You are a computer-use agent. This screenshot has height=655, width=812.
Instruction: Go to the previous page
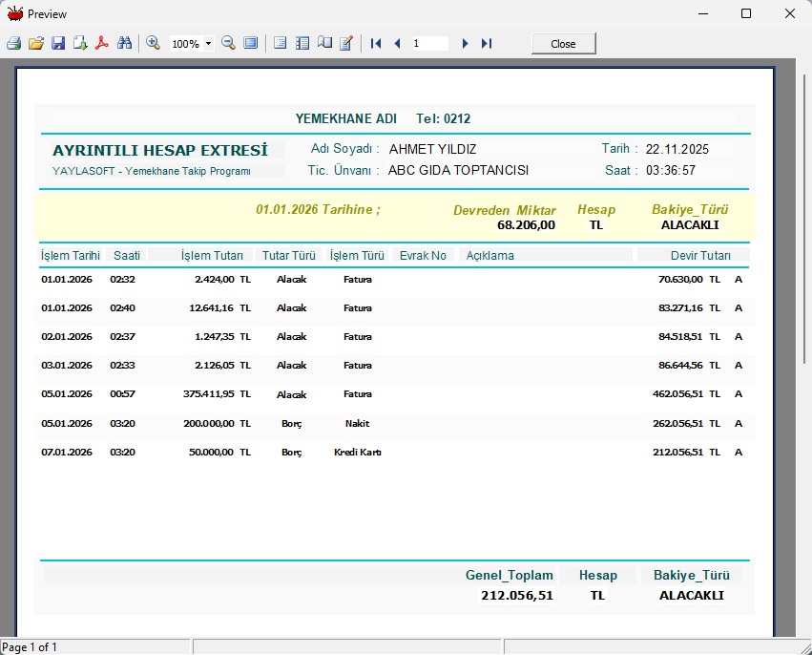coord(397,44)
